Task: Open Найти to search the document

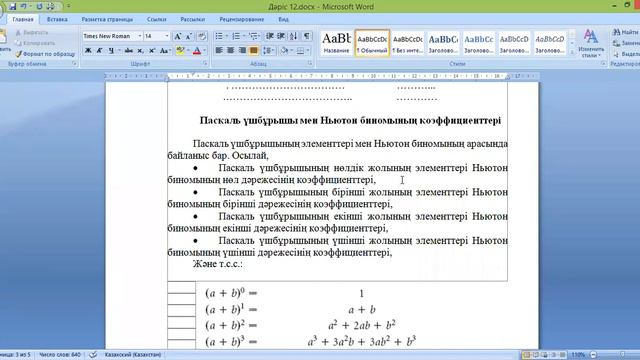Action: pyautogui.click(x=626, y=32)
